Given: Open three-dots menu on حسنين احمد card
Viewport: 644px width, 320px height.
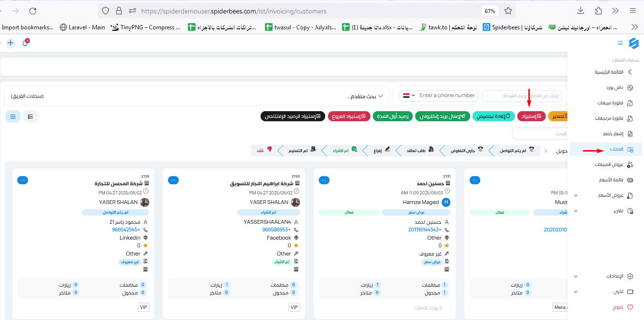Looking at the screenshot, I should point(324,180).
